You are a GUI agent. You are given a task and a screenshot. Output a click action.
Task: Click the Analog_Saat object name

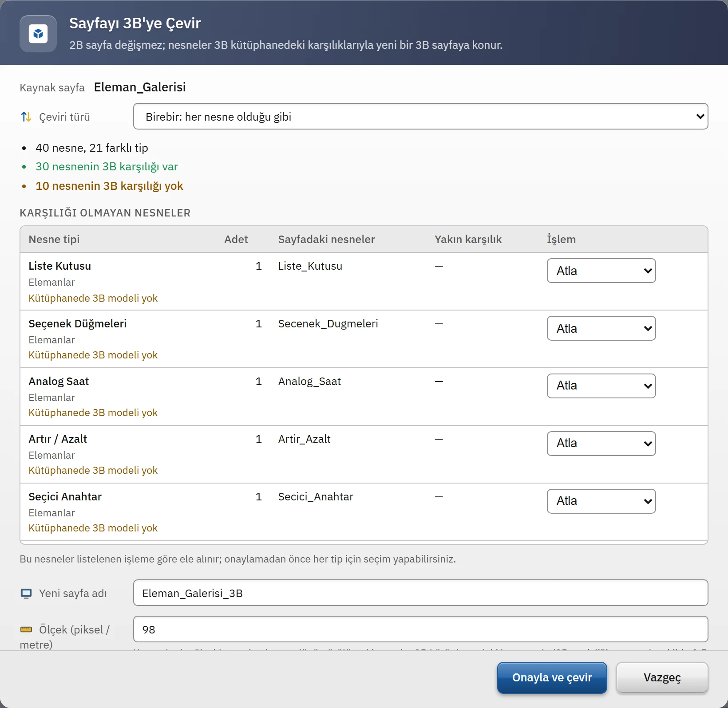coord(309,382)
